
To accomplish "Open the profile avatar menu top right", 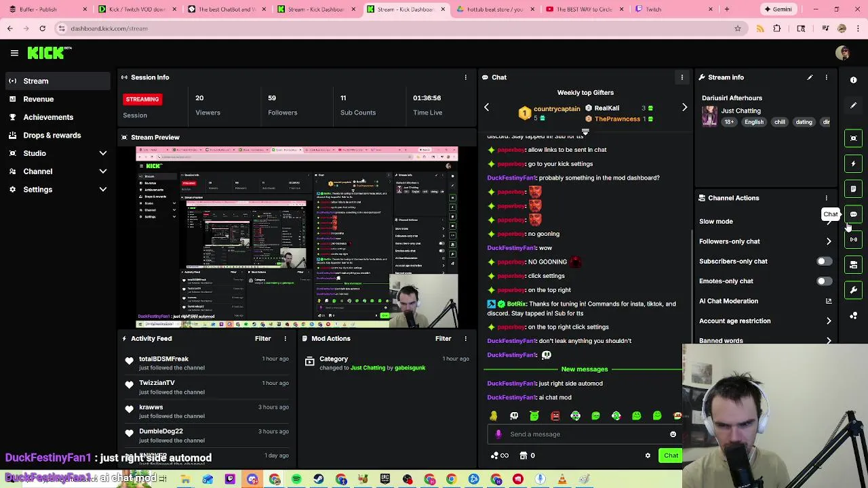I will [x=843, y=53].
